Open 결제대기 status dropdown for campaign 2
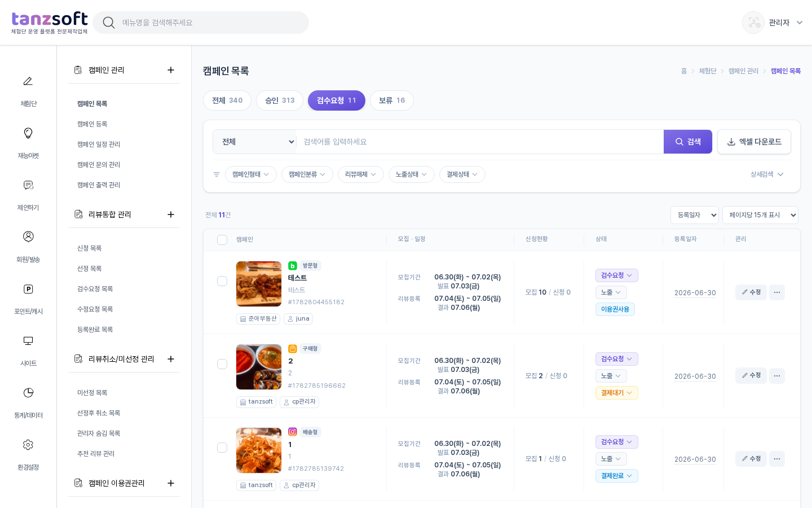The width and height of the screenshot is (812, 508). point(617,393)
